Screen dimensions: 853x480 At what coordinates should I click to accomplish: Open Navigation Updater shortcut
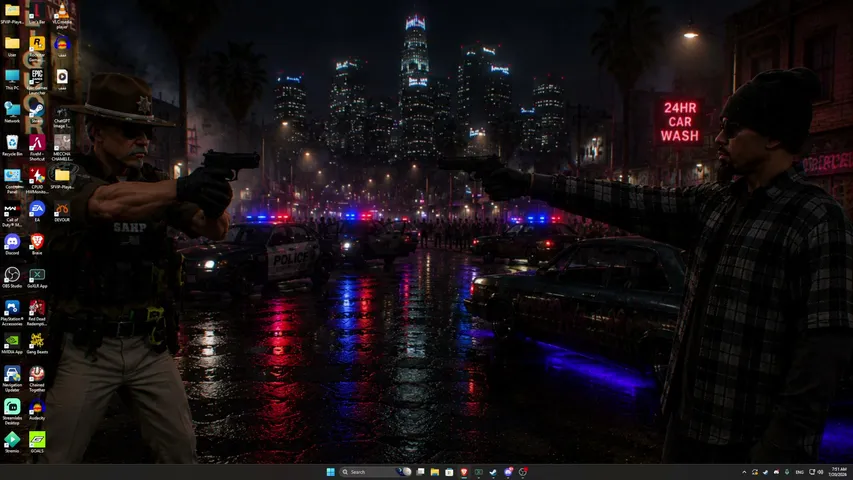coord(12,379)
